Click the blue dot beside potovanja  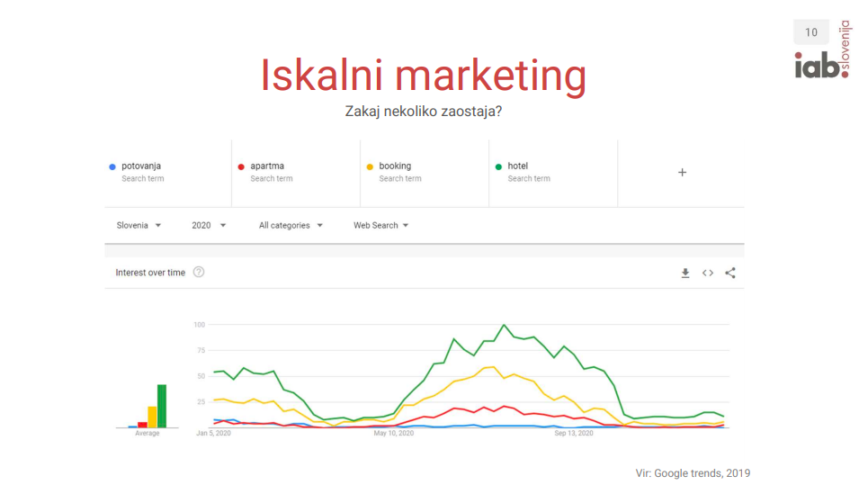tap(112, 166)
